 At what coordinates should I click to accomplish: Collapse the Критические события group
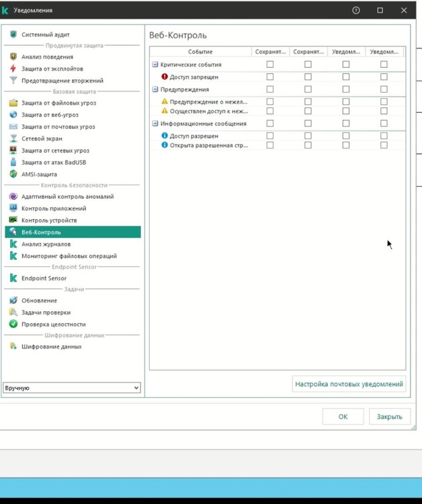(x=155, y=65)
